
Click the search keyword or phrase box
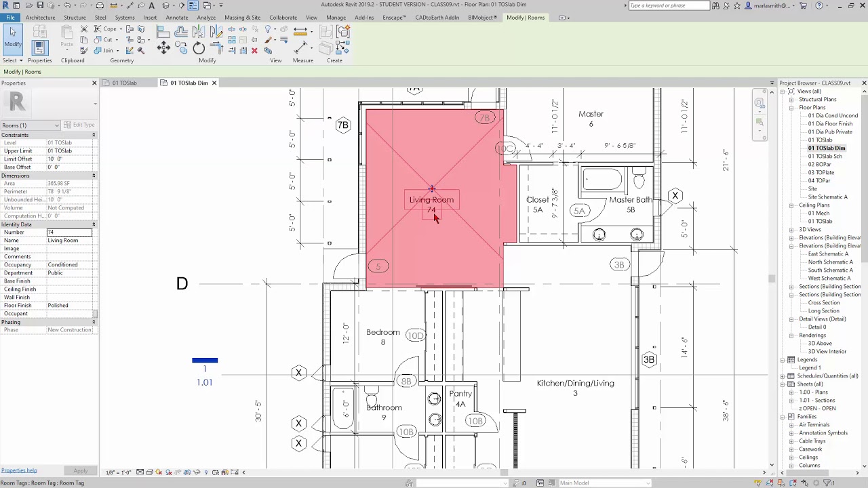click(x=668, y=5)
